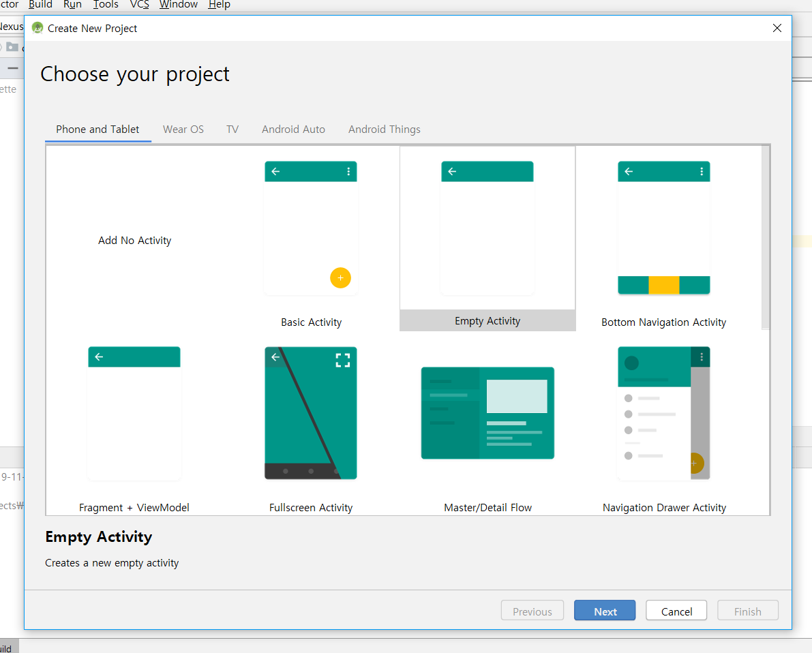This screenshot has height=653, width=812.
Task: Click the Previous button
Action: (x=532, y=611)
